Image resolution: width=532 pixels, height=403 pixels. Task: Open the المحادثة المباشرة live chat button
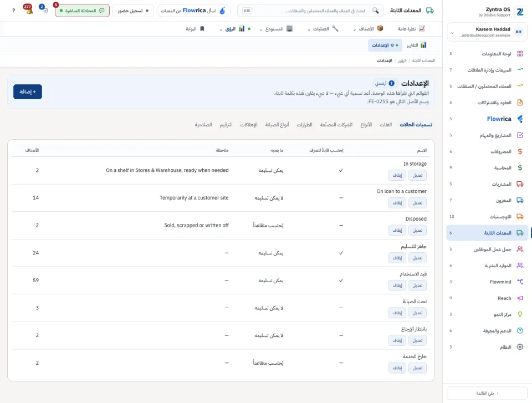tap(82, 11)
